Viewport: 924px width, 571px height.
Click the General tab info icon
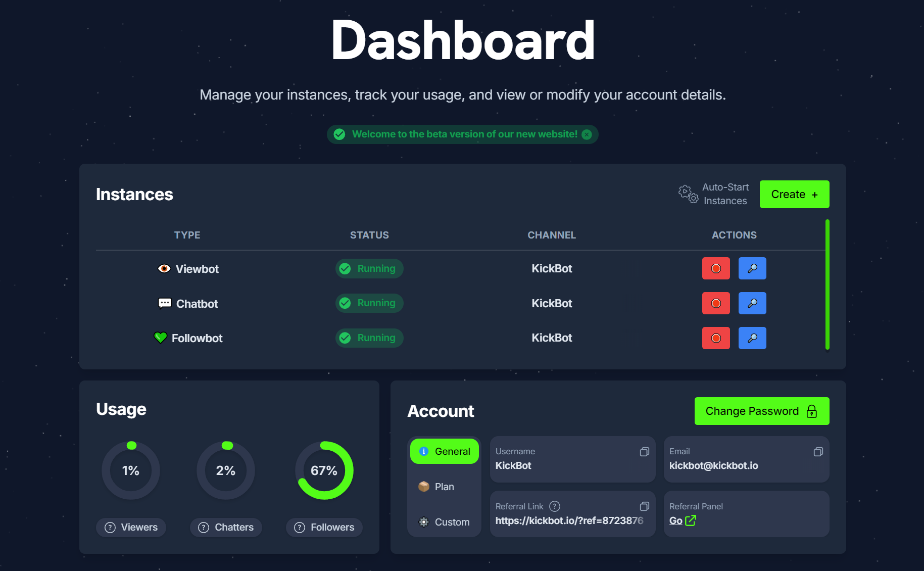tap(424, 451)
